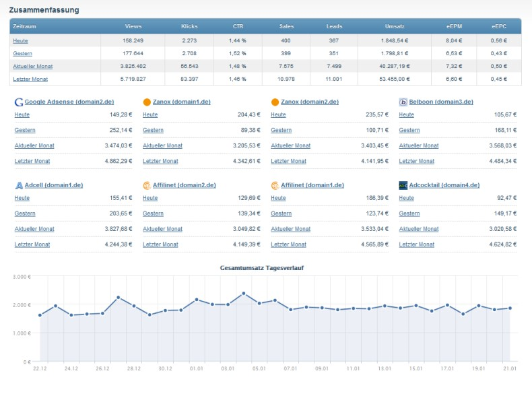Open Letzter Monat in the summary table
The height and width of the screenshot is (404, 532).
pyautogui.click(x=30, y=79)
